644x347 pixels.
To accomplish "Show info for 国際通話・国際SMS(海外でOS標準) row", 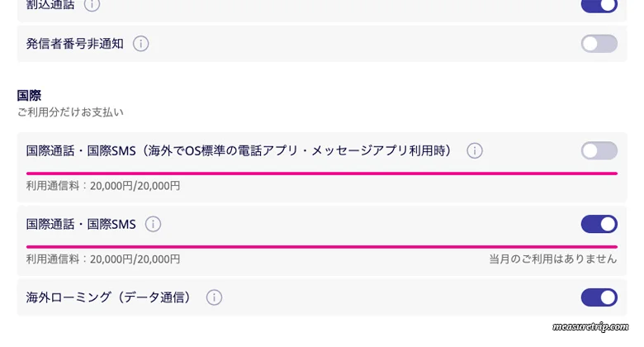I will [475, 151].
